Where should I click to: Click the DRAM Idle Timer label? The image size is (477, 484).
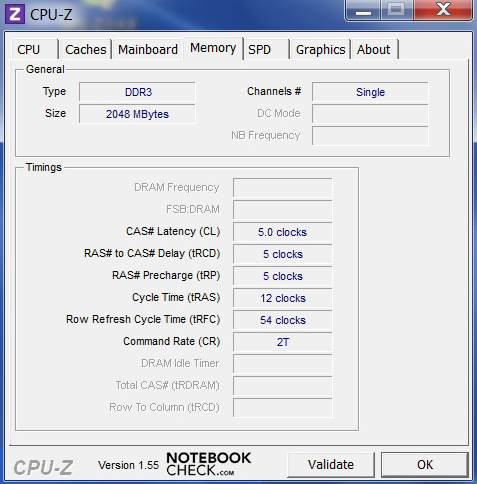[x=180, y=363]
